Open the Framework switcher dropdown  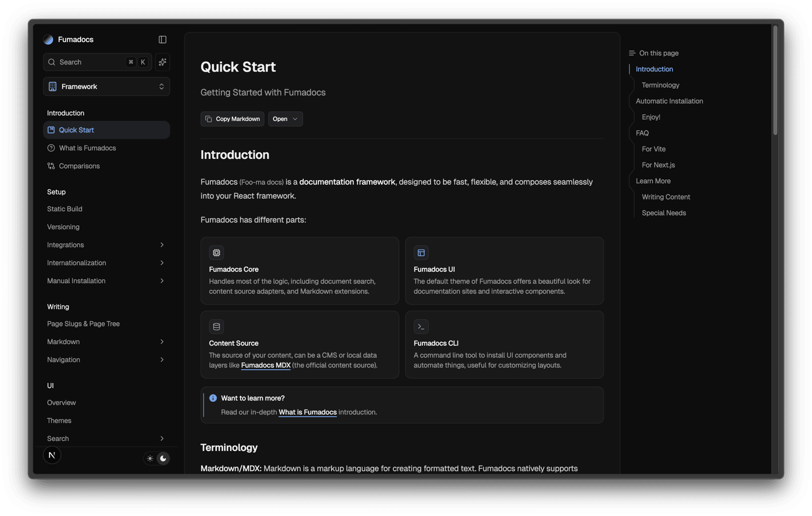106,86
